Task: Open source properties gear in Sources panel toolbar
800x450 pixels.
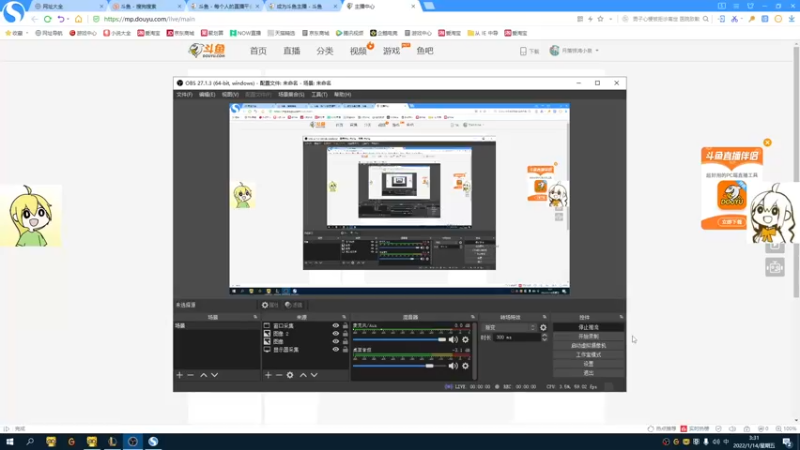Action: (x=290, y=375)
